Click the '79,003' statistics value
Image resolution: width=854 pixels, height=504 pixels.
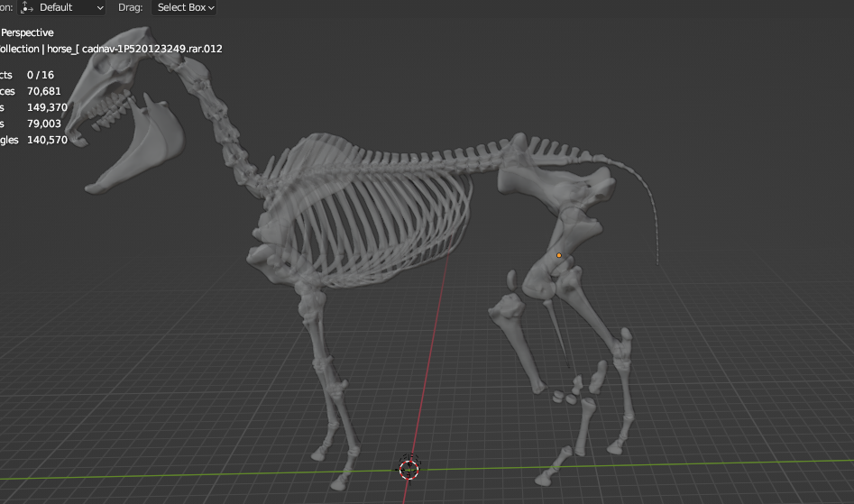(44, 124)
